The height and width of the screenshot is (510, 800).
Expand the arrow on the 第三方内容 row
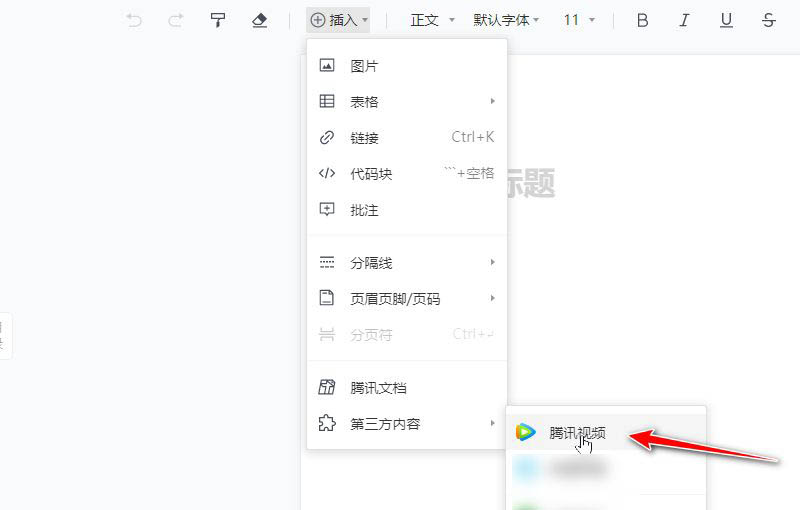(492, 423)
